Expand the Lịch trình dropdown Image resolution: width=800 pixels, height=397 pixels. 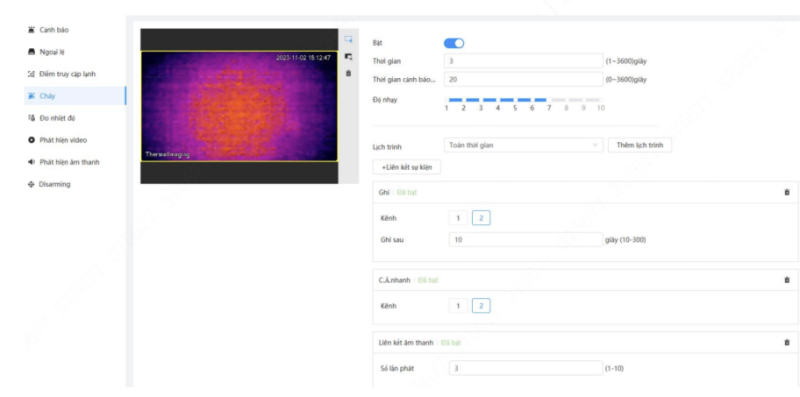tap(523, 145)
